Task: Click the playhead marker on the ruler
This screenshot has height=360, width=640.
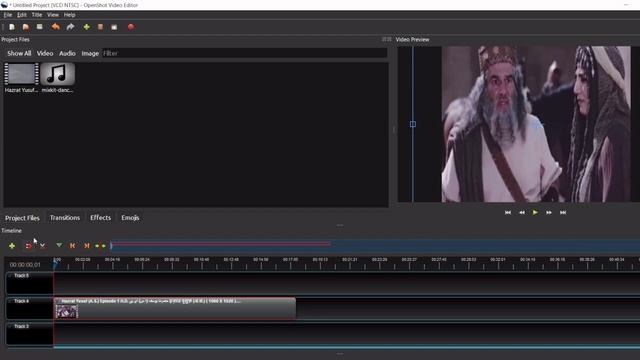Action: tap(55, 264)
